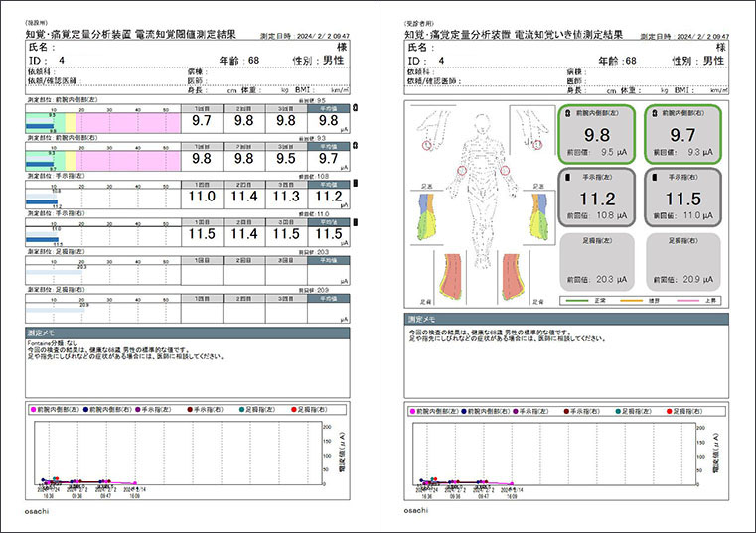Screen dimensions: 756x533
Task: Open the empty 足拇指(左) card with 20.3 µA
Action: pos(597,262)
